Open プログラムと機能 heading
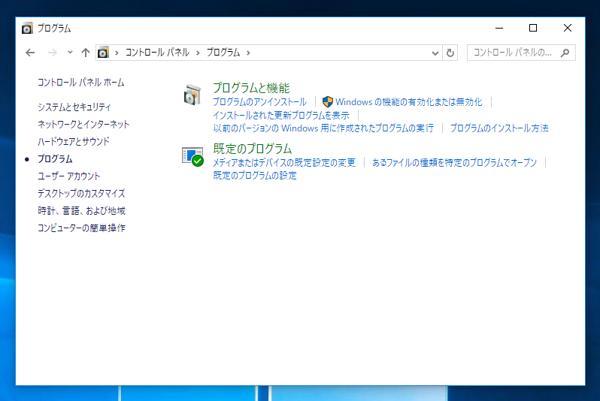 click(x=251, y=88)
